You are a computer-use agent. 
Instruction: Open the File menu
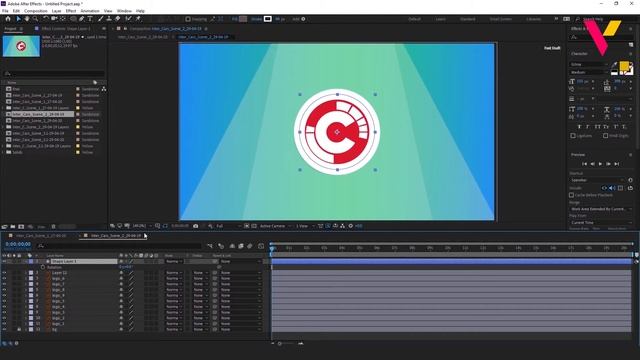(5, 11)
